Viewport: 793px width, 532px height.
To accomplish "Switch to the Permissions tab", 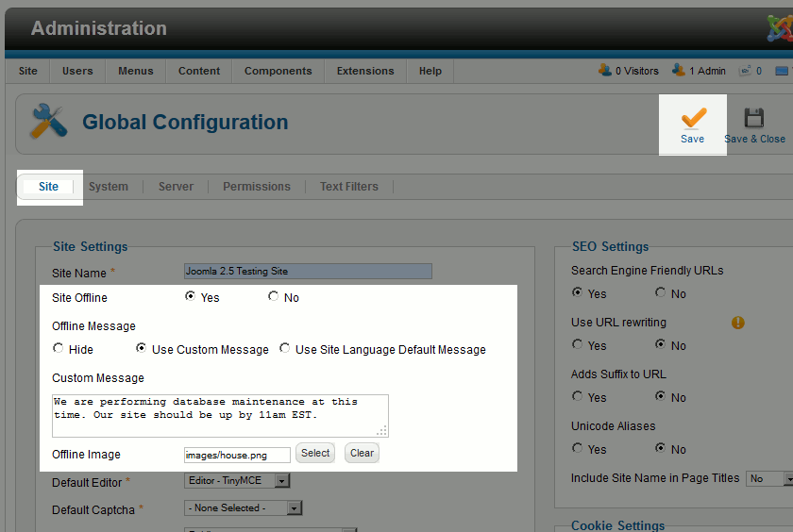I will click(x=257, y=187).
